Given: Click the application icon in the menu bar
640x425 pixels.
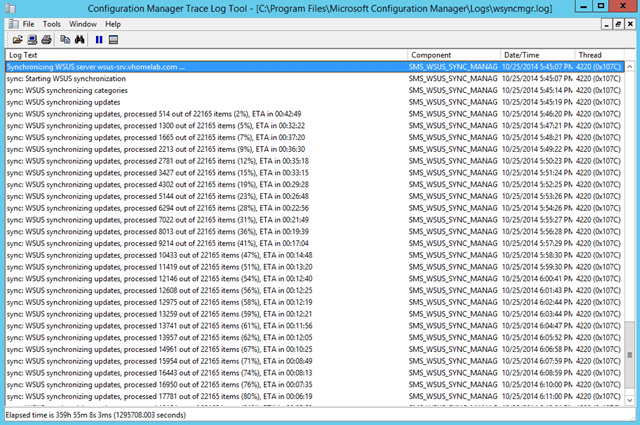Looking at the screenshot, I should coord(11,23).
